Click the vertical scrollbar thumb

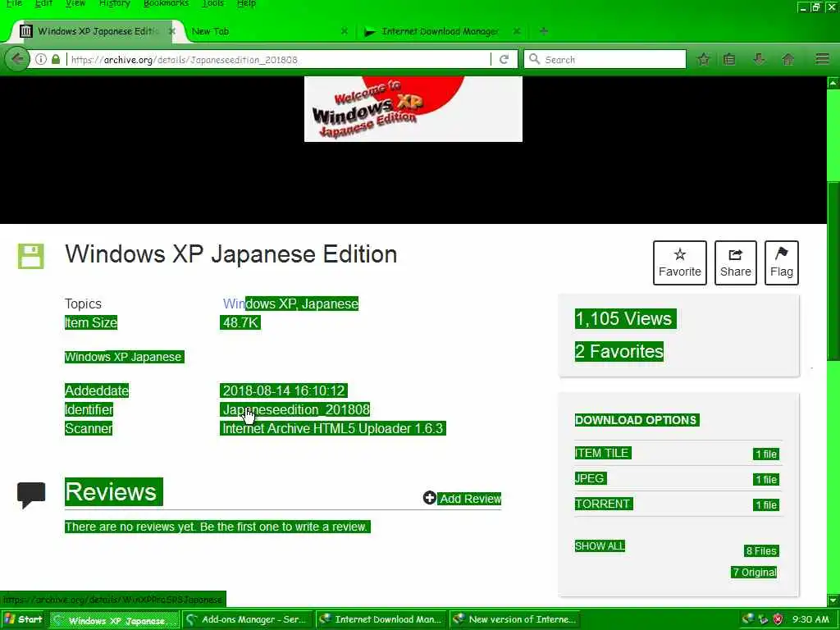[x=833, y=271]
